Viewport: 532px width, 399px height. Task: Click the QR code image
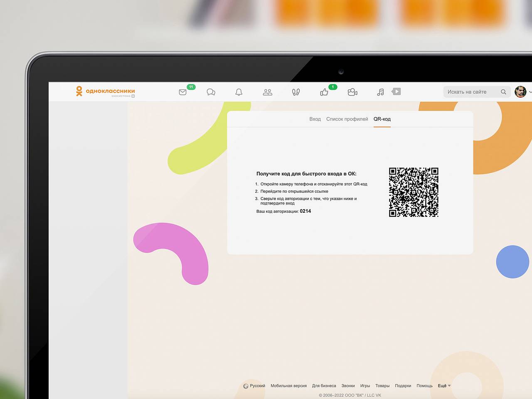click(x=414, y=192)
